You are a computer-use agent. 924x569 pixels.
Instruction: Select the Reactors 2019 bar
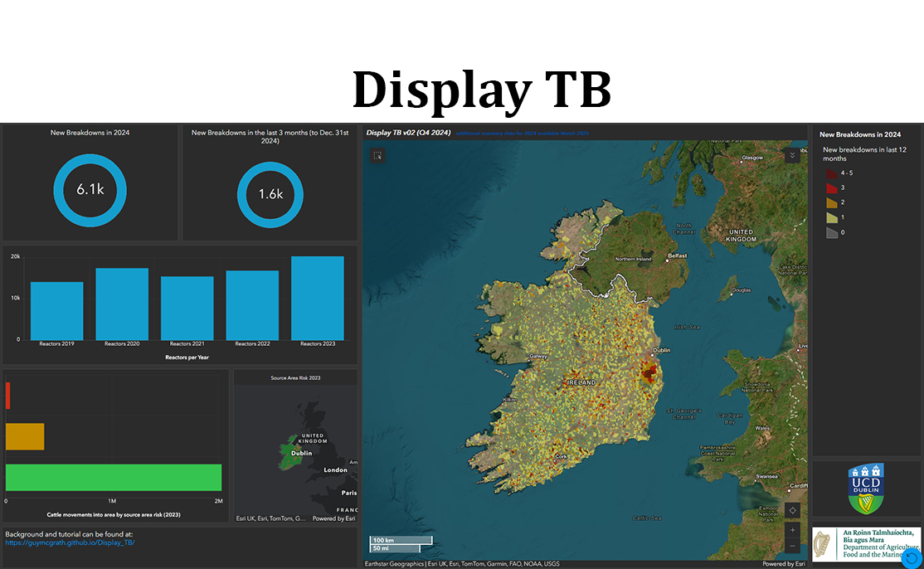(x=57, y=311)
